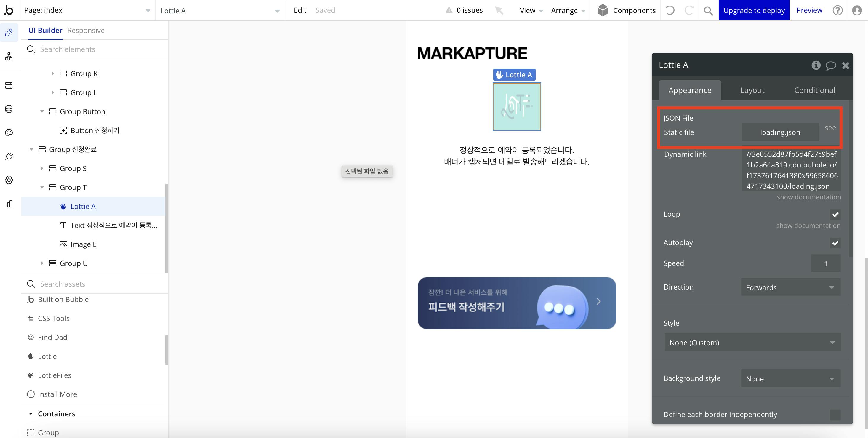Click the Search elements input field
Screen dimensions: 868x438
[x=95, y=49]
